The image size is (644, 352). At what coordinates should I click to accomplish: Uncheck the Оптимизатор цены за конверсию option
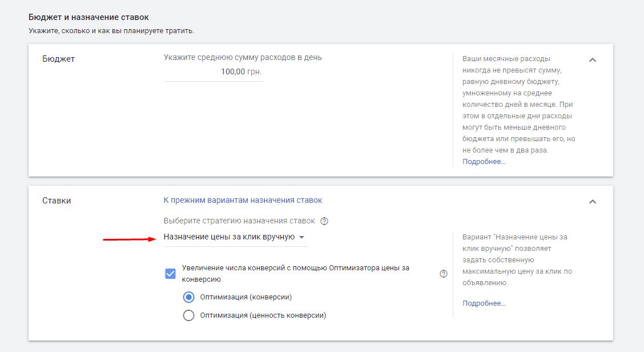[170, 273]
